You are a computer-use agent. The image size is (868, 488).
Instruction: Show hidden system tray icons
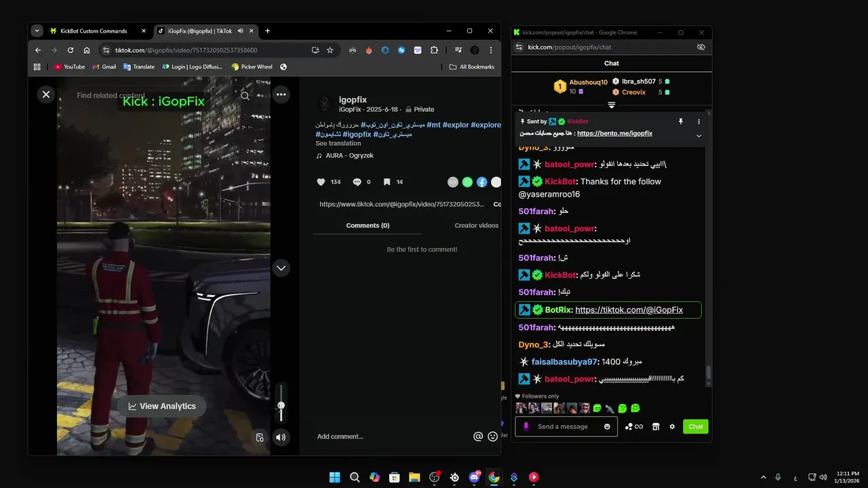coord(764,477)
